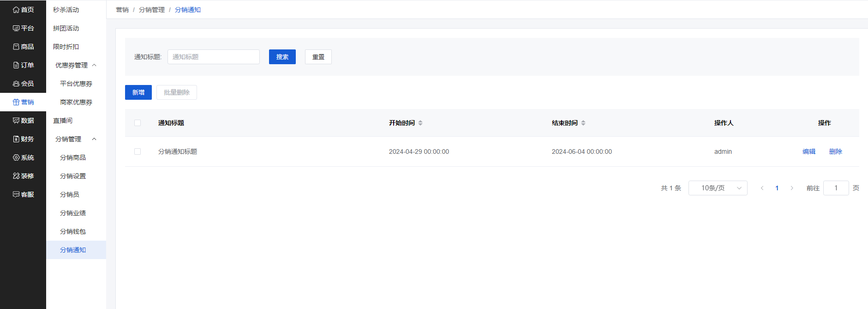Select page 1 in pagination
The image size is (868, 309).
[x=777, y=188]
